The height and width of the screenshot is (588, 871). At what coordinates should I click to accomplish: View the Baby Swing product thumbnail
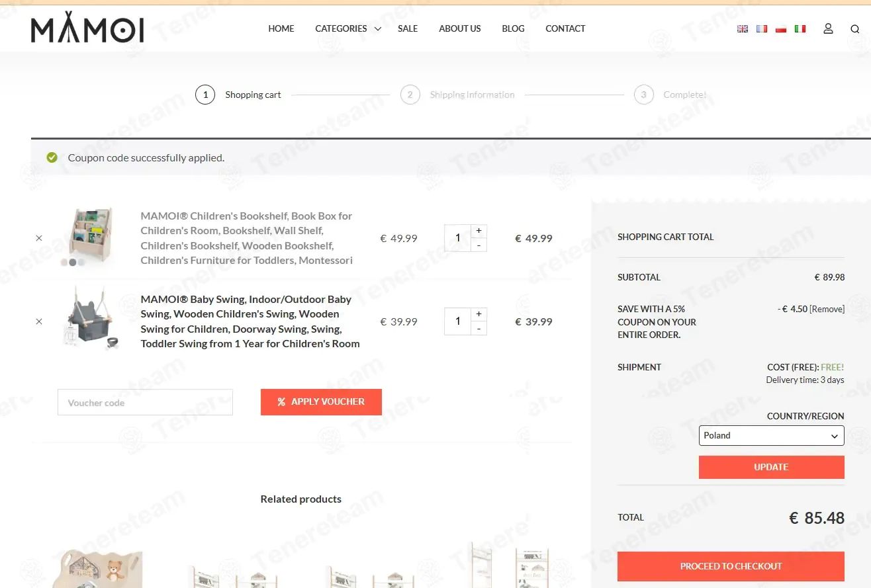pyautogui.click(x=90, y=319)
